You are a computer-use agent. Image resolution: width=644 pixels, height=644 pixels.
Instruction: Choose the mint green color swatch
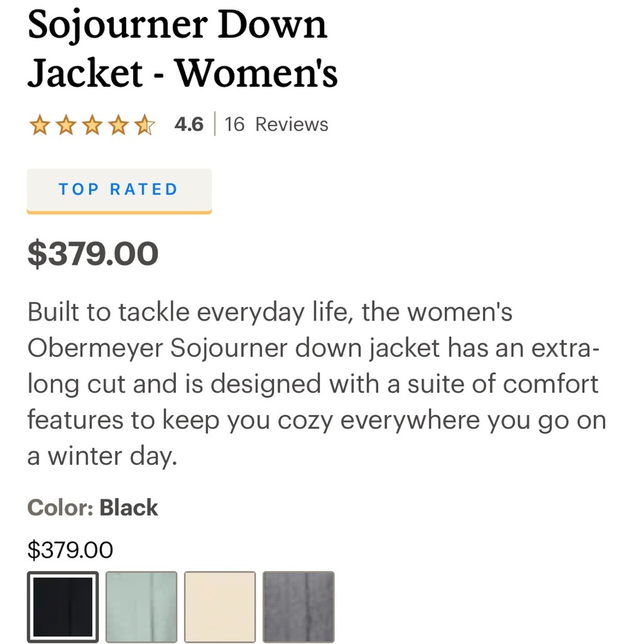(141, 607)
